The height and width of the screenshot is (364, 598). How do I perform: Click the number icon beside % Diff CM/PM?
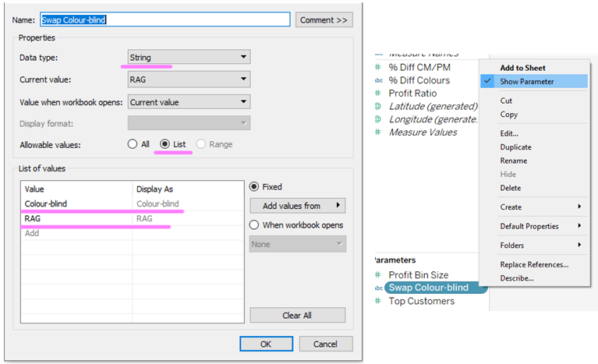[x=378, y=68]
